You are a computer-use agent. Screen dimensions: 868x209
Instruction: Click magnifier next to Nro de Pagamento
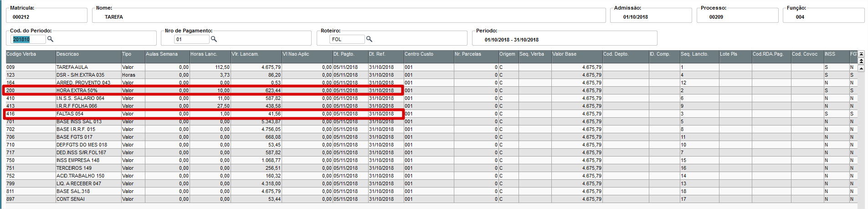(214, 39)
